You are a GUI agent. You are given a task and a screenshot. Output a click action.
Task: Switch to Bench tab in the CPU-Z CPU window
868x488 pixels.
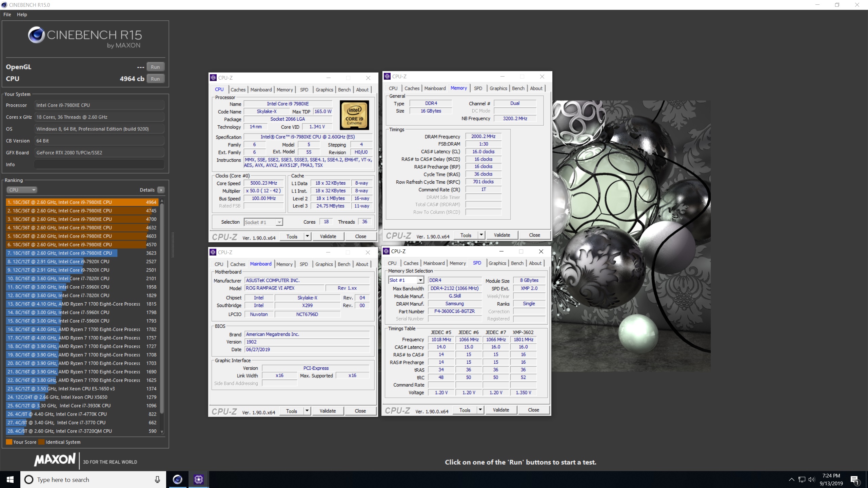(344, 90)
